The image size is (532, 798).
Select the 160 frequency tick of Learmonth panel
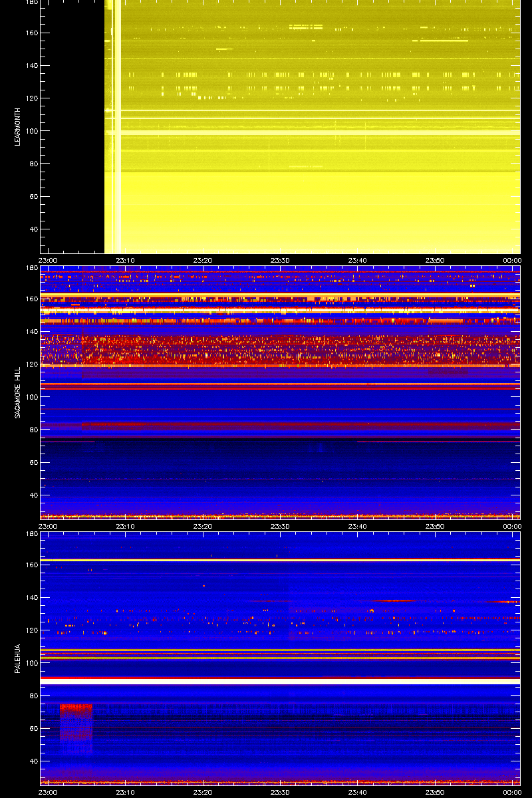click(31, 33)
